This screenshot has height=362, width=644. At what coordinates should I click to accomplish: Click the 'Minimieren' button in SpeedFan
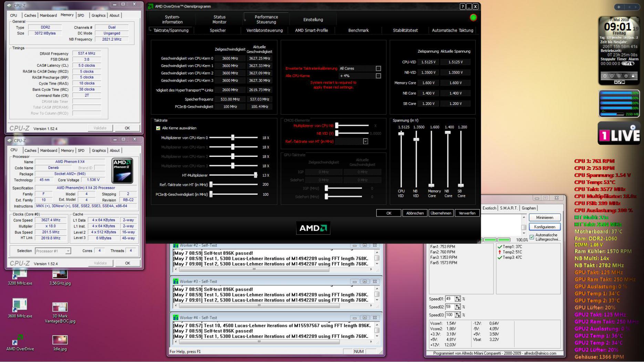point(544,217)
